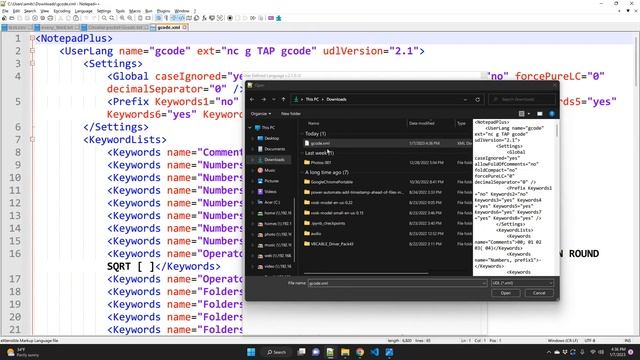Open the file type UDL (*.xml) dropdown
Screen dimensions: 640x360
tap(522, 283)
